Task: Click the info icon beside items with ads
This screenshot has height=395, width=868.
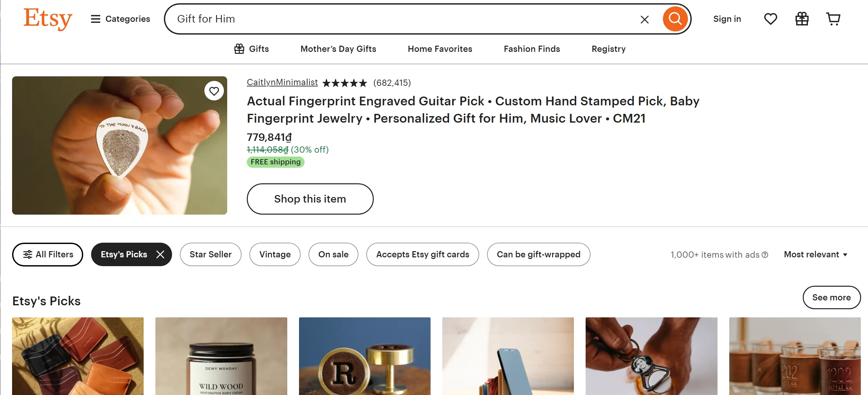Action: point(765,255)
